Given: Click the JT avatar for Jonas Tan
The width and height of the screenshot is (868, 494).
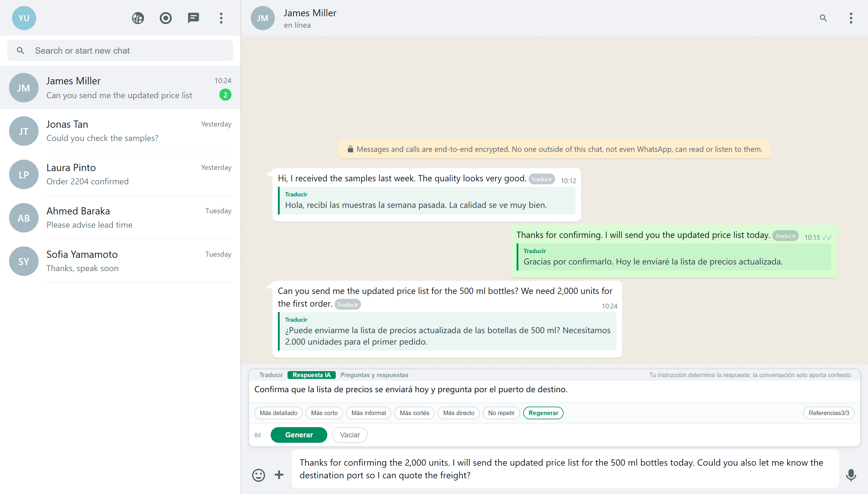Looking at the screenshot, I should [x=24, y=131].
